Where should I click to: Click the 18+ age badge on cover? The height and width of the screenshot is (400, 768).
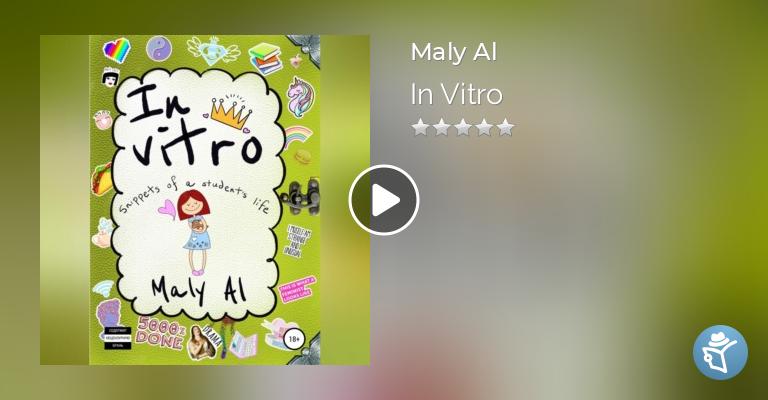[x=294, y=339]
